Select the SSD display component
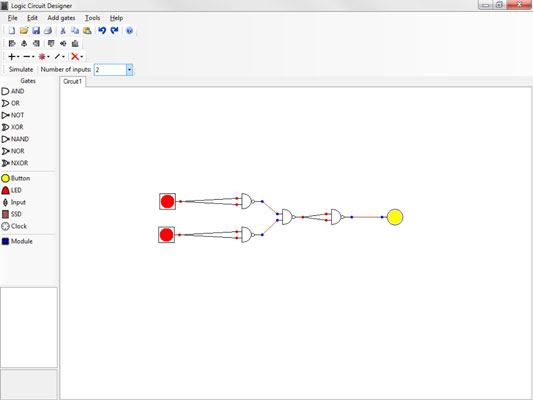The image size is (533, 400). point(12,214)
